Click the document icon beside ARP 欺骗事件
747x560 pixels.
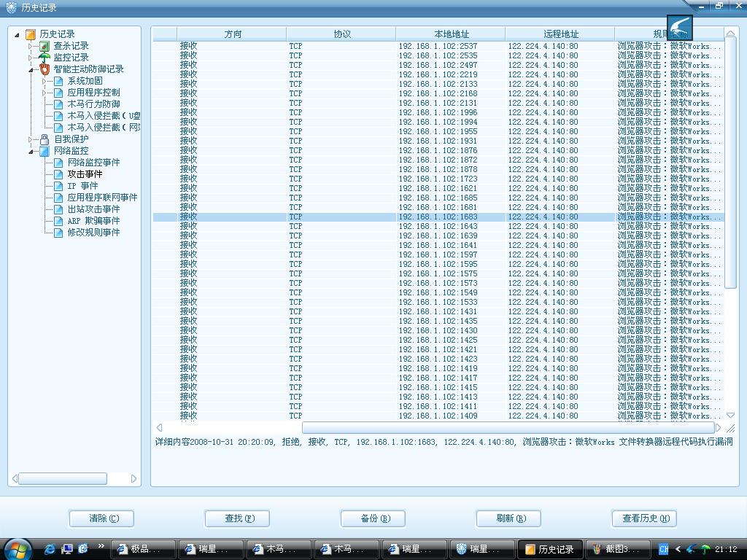pyautogui.click(x=58, y=221)
